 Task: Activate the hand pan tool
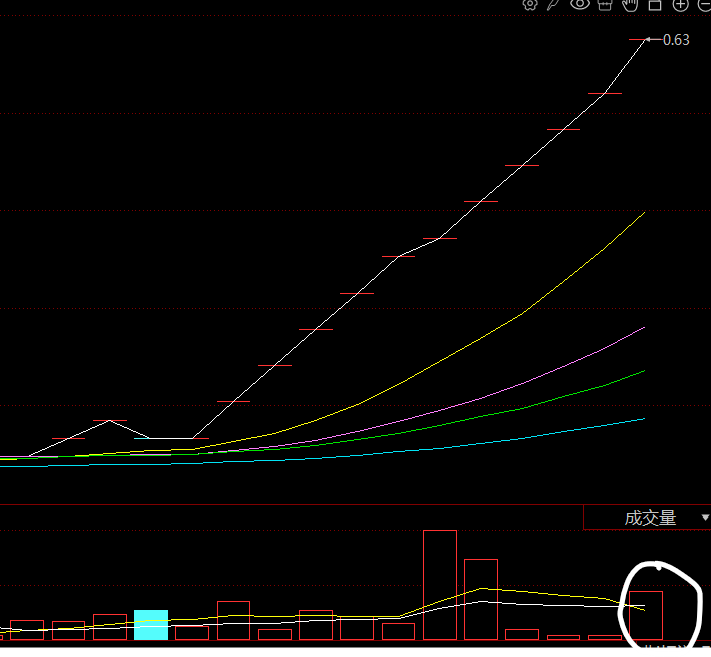click(630, 5)
